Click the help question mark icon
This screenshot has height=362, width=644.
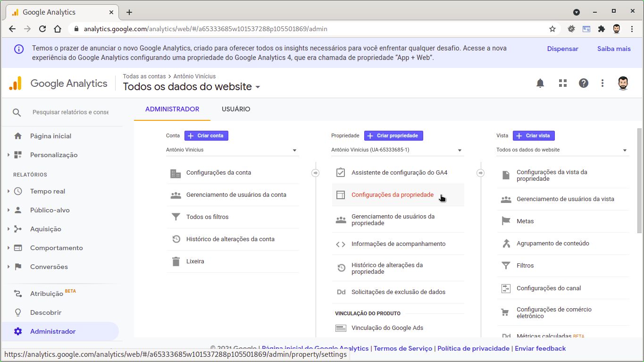[584, 84]
